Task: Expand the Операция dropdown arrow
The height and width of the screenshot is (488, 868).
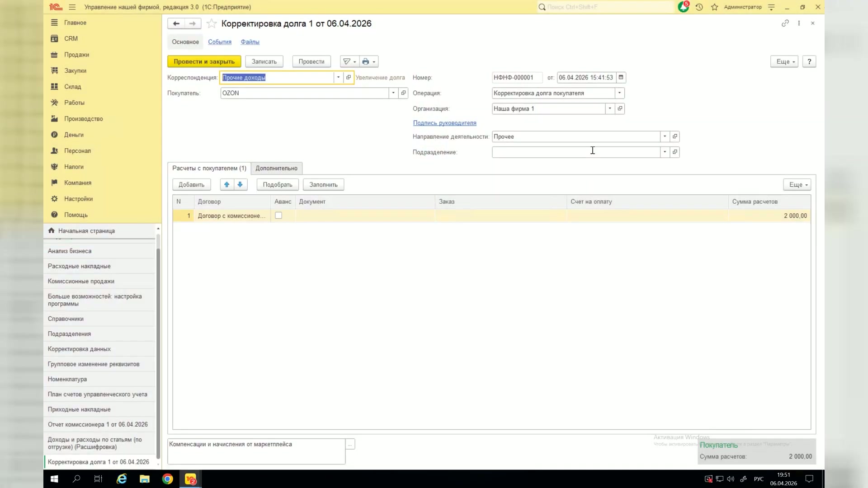Action: pyautogui.click(x=619, y=93)
